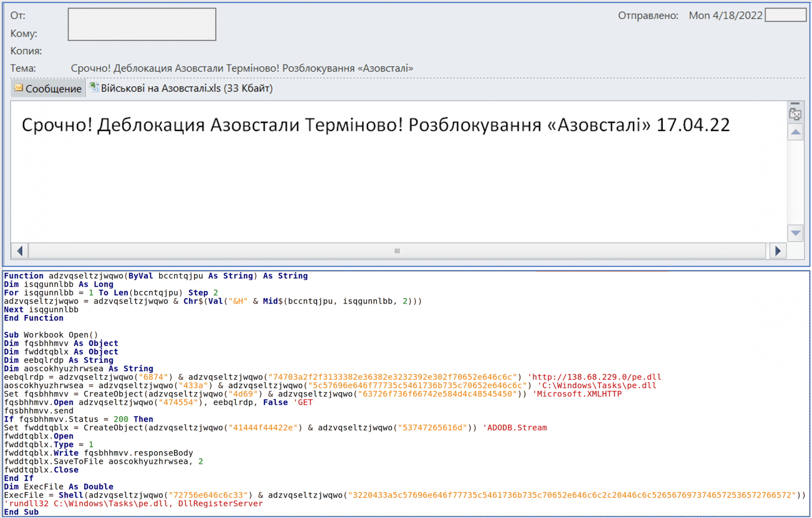The height and width of the screenshot is (518, 812).
Task: Open the Військові на Азовсталі.xls attachment tab
Action: point(186,88)
